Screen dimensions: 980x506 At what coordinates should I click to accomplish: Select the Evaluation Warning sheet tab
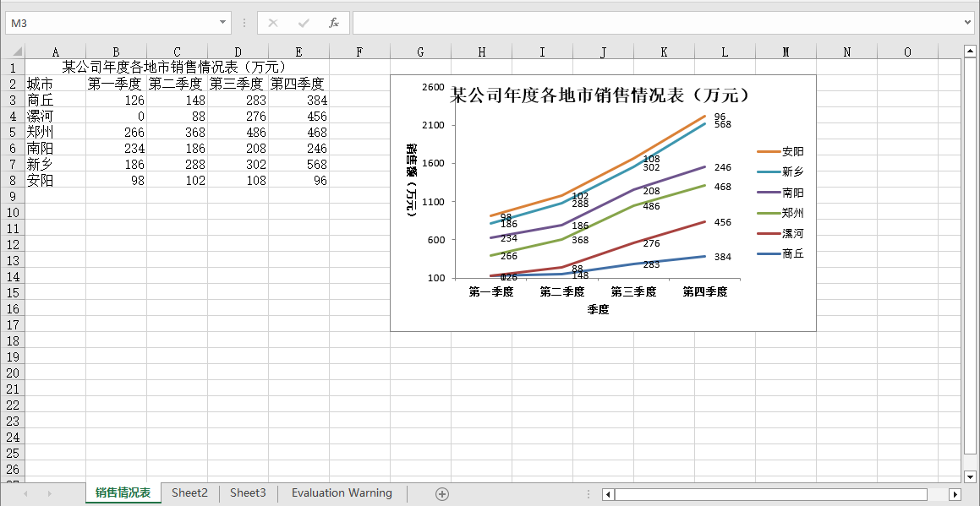(342, 493)
